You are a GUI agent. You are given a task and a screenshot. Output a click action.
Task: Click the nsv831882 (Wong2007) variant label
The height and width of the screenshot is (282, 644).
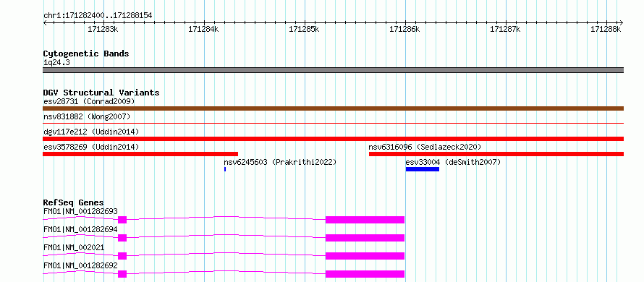pos(87,116)
